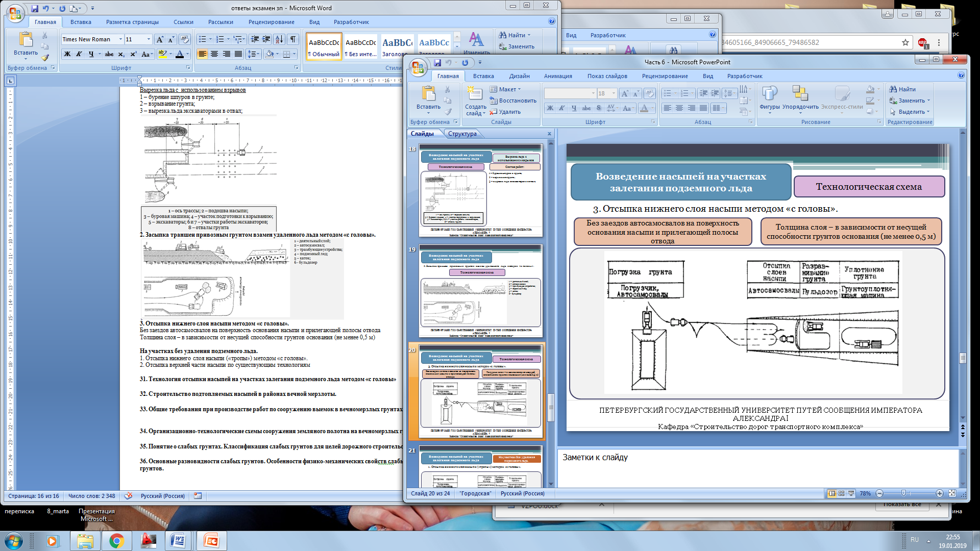Click columns icon in PowerPoint paragraph group
This screenshot has height=551, width=980.
718,108
